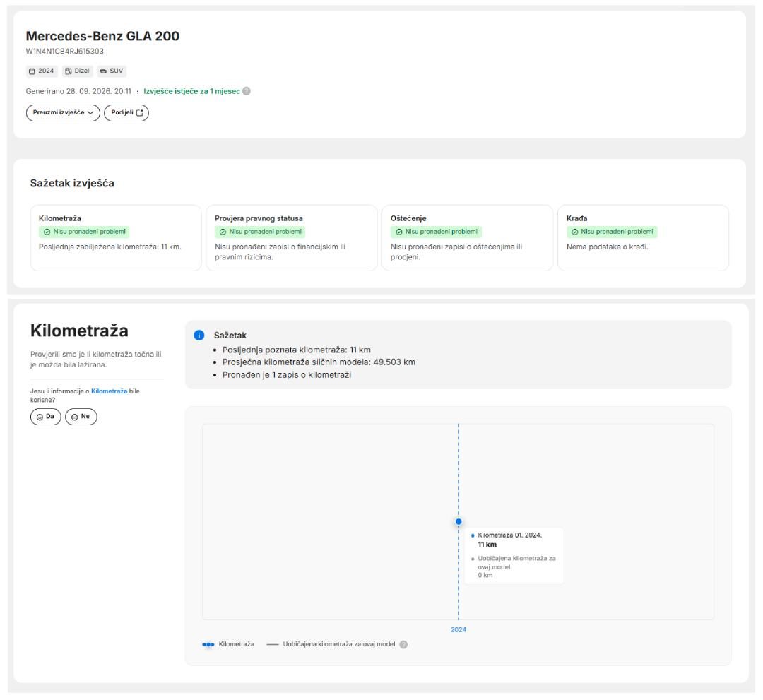The height and width of the screenshot is (700, 763).
Task: Click the car icon beside SUV
Action: point(104,71)
